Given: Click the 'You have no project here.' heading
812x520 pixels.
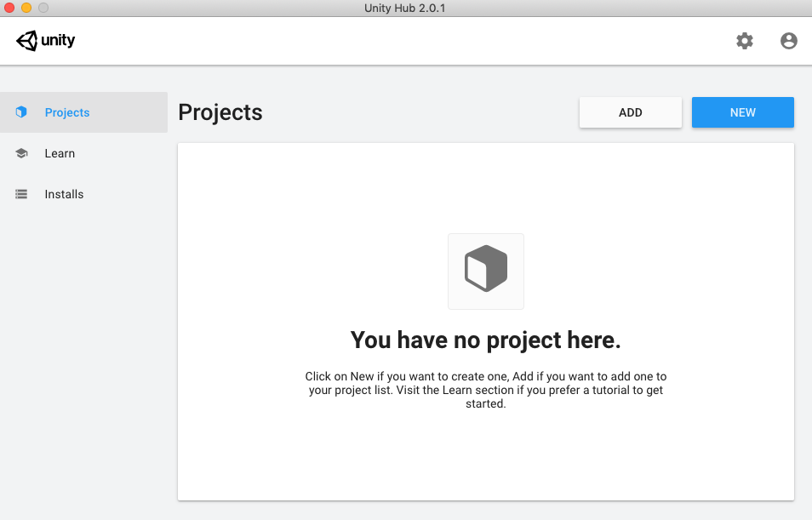Looking at the screenshot, I should point(486,340).
